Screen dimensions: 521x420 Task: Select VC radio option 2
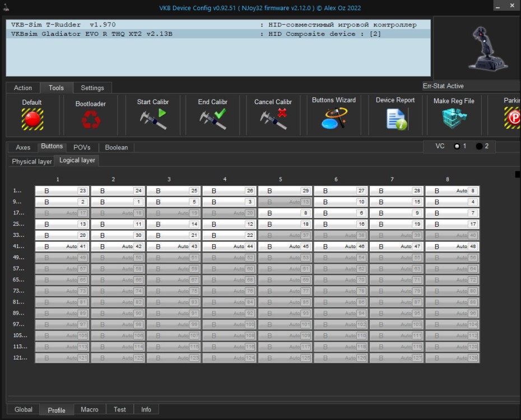(479, 146)
